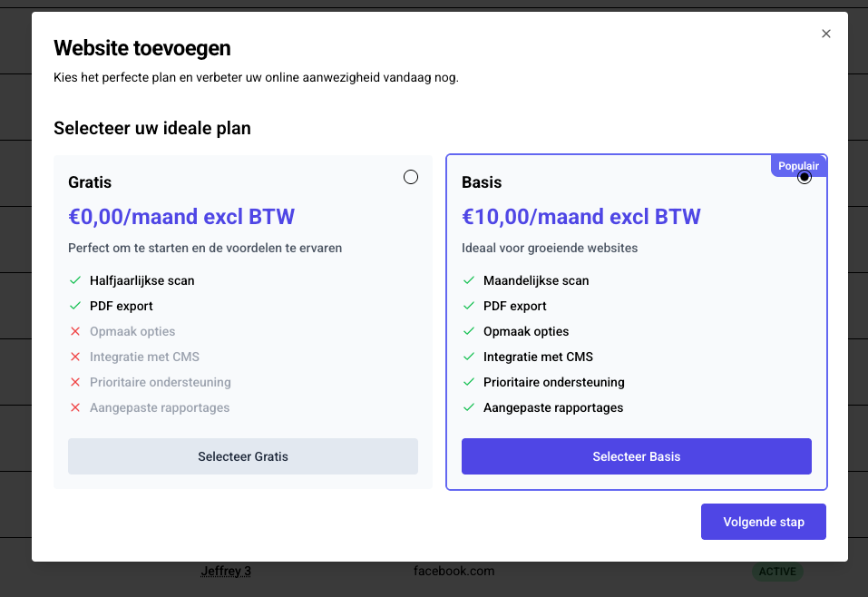Click the Selecteer Gratis button
This screenshot has height=597, width=868.
point(243,456)
